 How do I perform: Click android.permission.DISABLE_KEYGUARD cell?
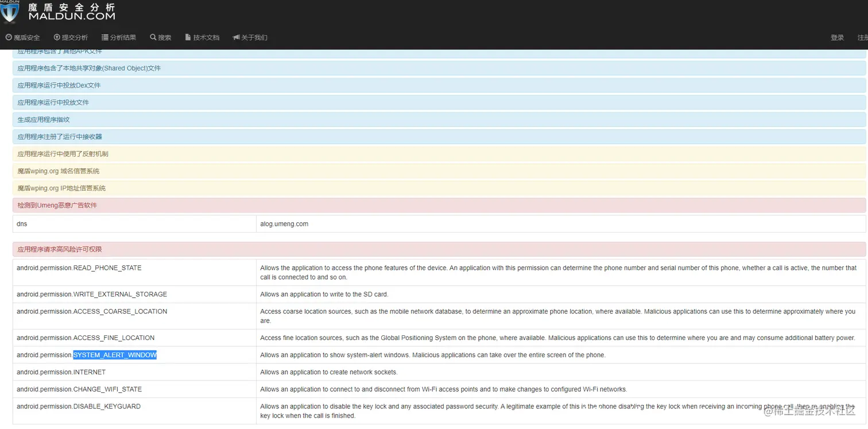coord(134,411)
